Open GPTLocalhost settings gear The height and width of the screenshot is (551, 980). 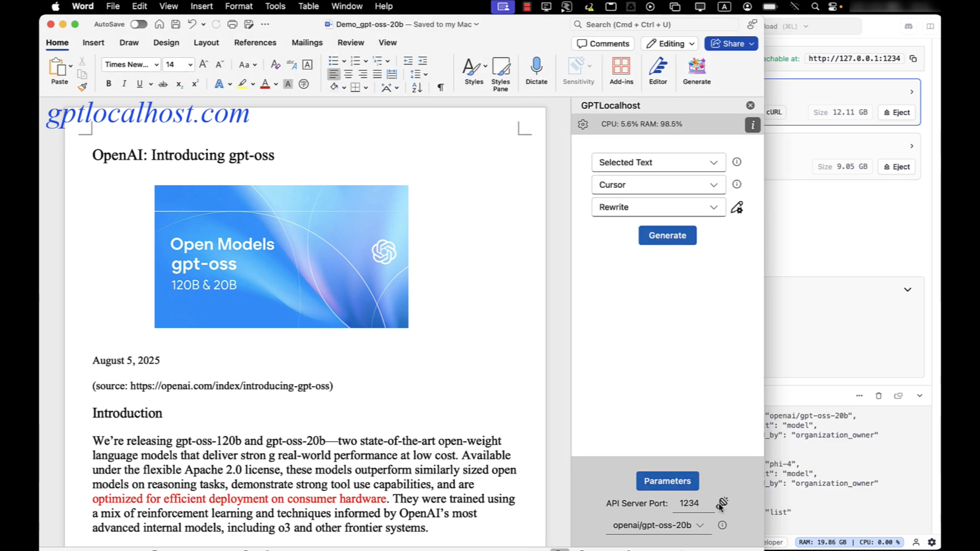pyautogui.click(x=582, y=124)
